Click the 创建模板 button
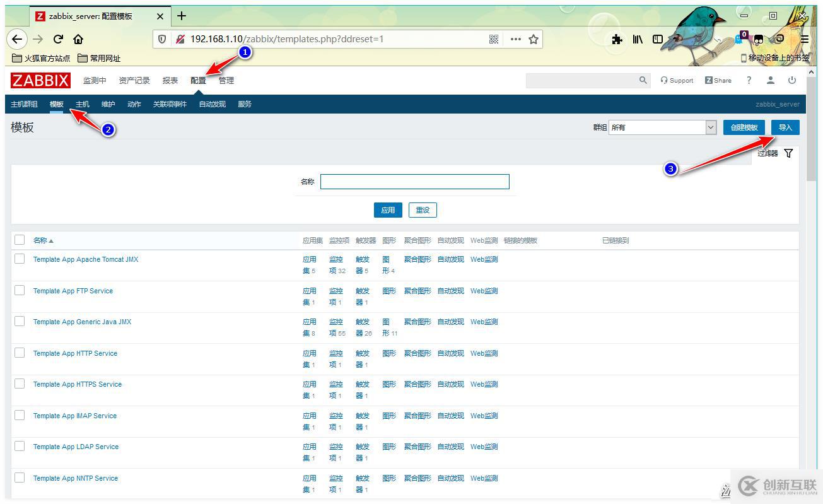823x504 pixels. [x=744, y=127]
